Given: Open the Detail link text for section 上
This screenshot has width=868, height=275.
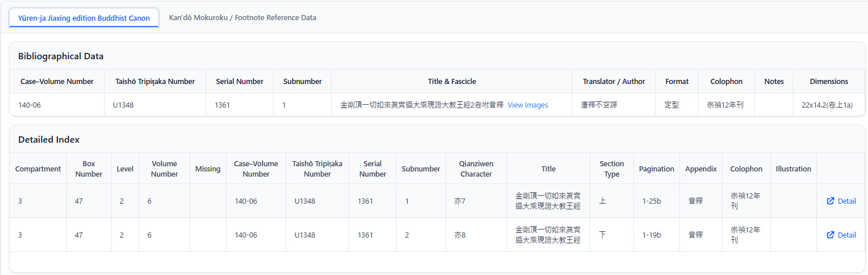Looking at the screenshot, I should pyautogui.click(x=846, y=201).
